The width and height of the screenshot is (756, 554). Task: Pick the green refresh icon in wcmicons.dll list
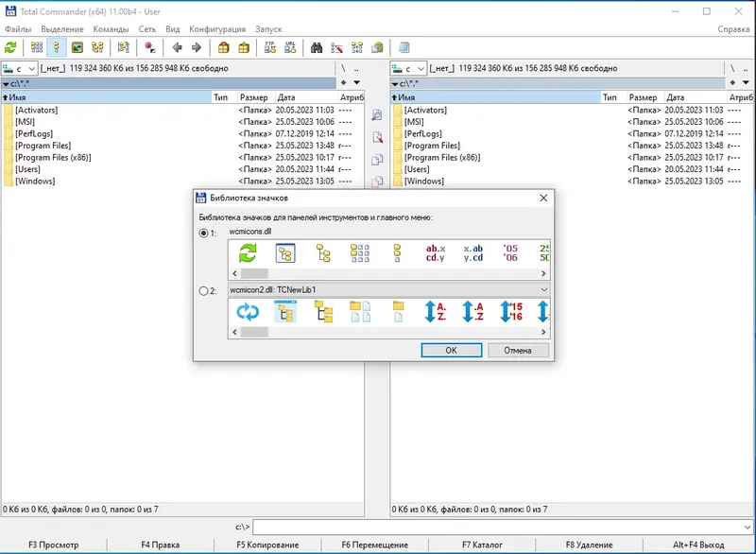(248, 252)
